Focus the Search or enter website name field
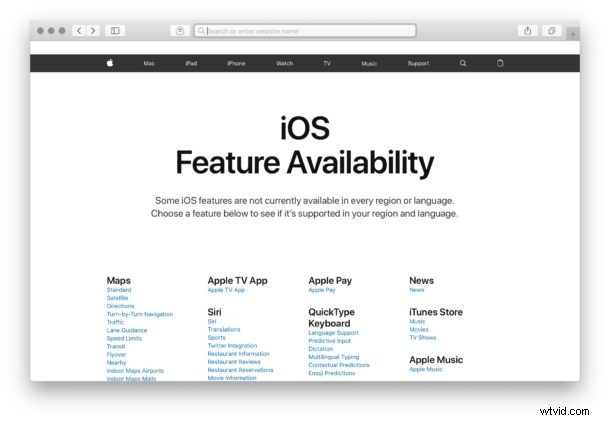The height and width of the screenshot is (421, 610). tap(305, 31)
